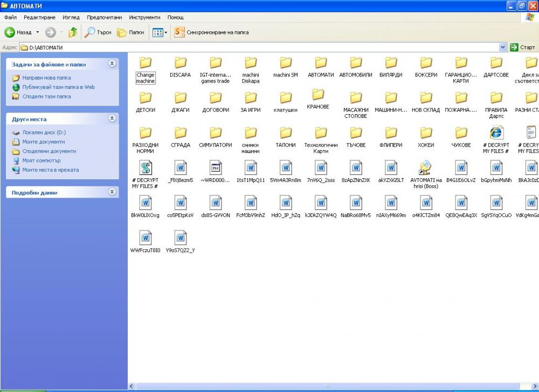Open the Търси search tool
This screenshot has height=392, width=539.
pos(98,32)
